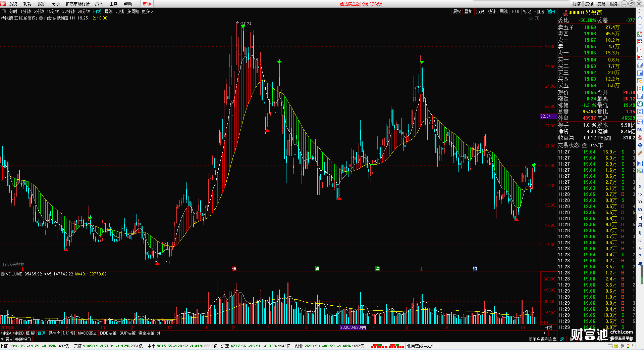Viewport: 644px width, 350px height.
Task: Click the small panel icon before 分时
Action: [4, 11]
